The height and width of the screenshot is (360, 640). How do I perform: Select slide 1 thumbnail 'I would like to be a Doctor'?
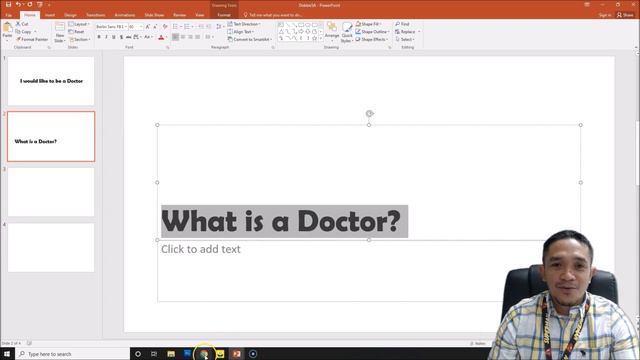pos(51,81)
